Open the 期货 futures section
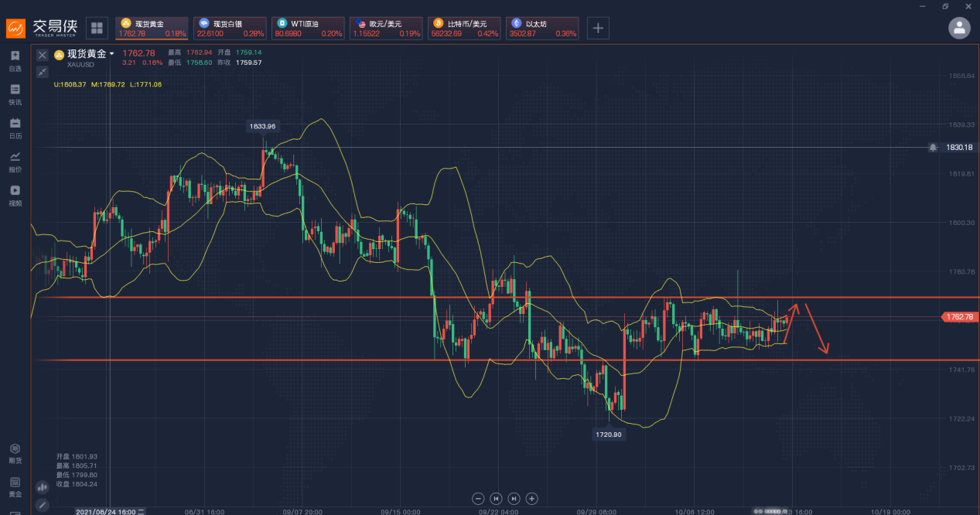The width and height of the screenshot is (980, 515). (15, 452)
